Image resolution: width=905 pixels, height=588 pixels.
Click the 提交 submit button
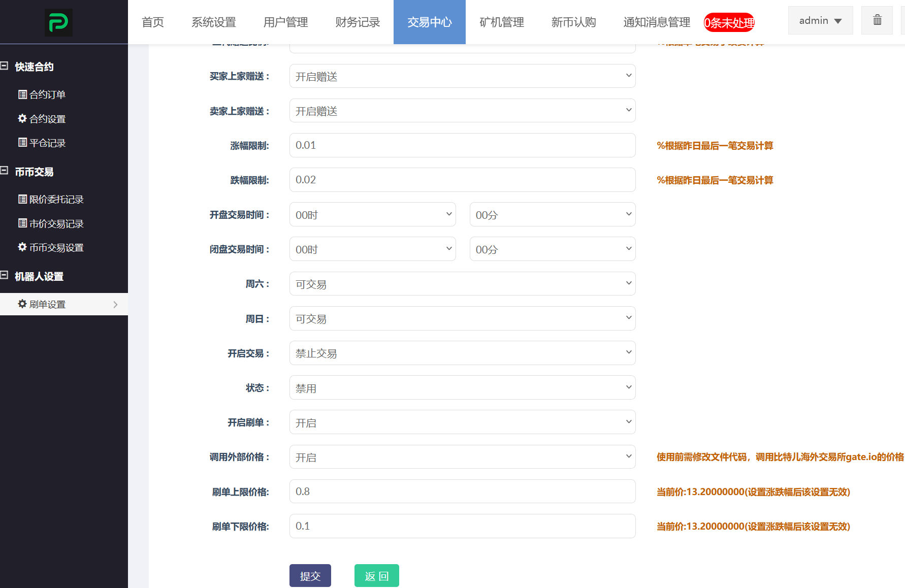[310, 576]
